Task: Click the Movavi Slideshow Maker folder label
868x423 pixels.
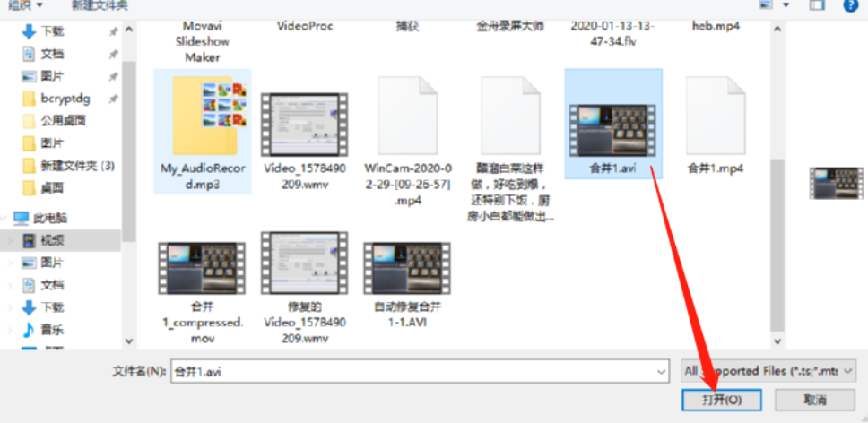Action: (x=202, y=41)
